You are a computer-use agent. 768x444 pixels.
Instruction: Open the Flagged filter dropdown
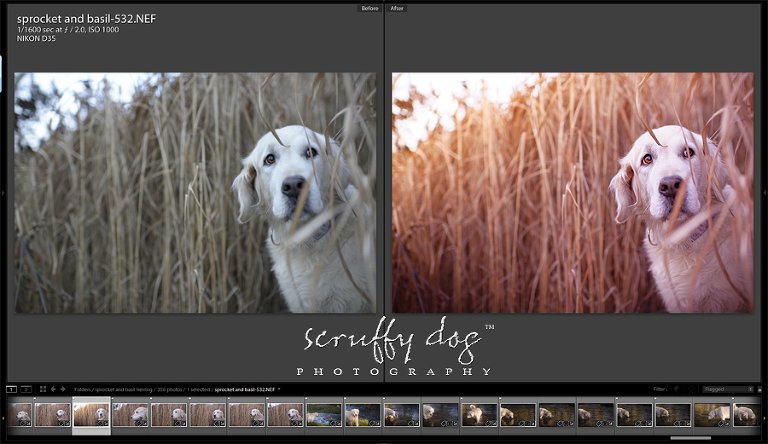pyautogui.click(x=727, y=388)
